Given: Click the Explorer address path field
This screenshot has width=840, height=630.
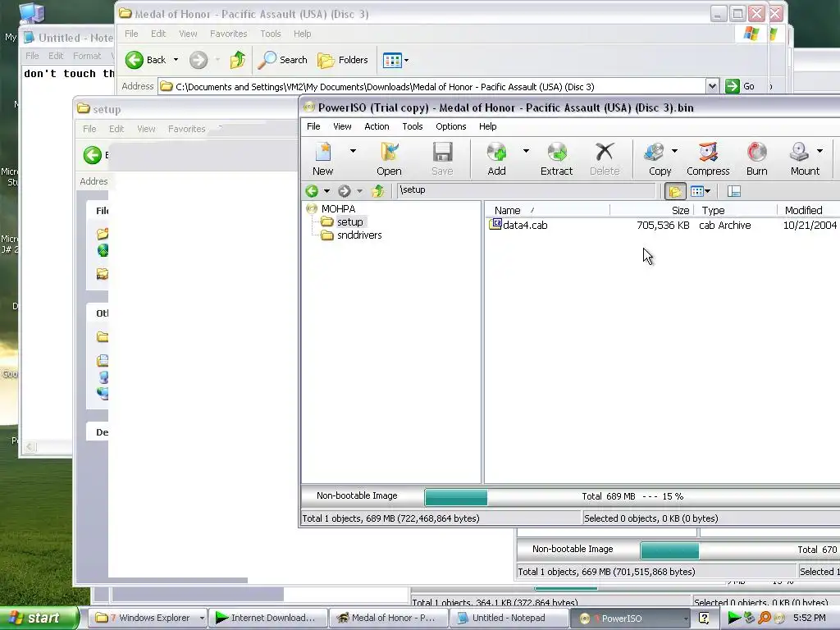Looking at the screenshot, I should click(x=431, y=87).
